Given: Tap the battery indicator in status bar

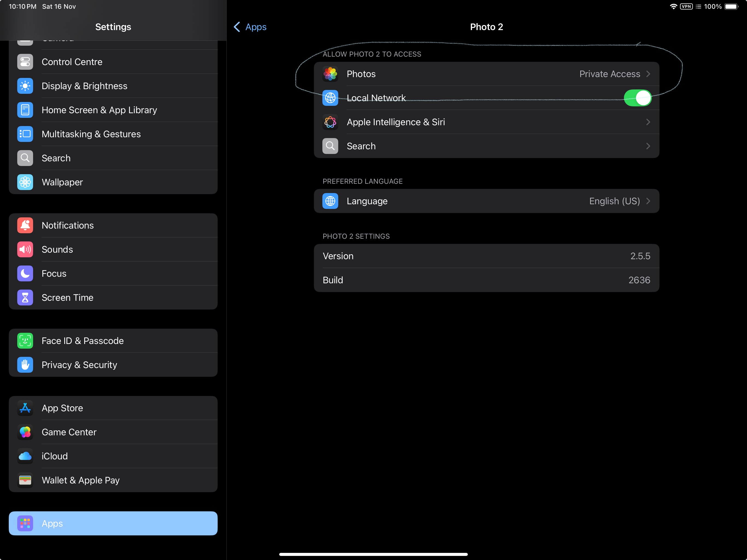Looking at the screenshot, I should 731,6.
